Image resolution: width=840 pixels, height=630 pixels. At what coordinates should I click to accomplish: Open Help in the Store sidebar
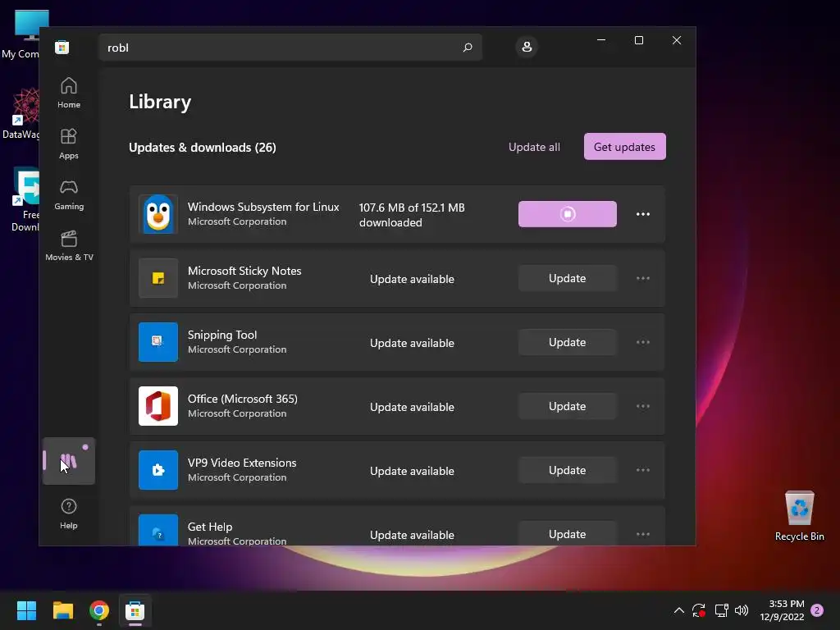click(x=69, y=514)
